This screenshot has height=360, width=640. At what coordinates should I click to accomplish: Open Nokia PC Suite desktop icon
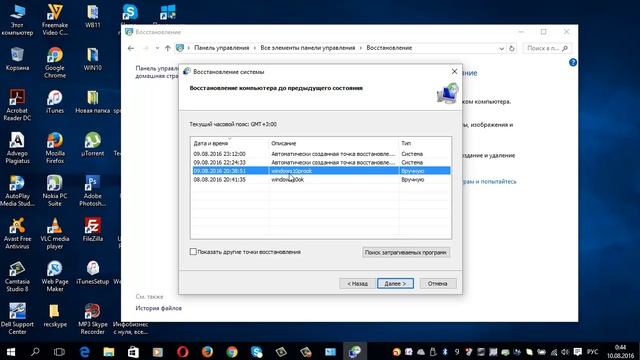pyautogui.click(x=55, y=191)
